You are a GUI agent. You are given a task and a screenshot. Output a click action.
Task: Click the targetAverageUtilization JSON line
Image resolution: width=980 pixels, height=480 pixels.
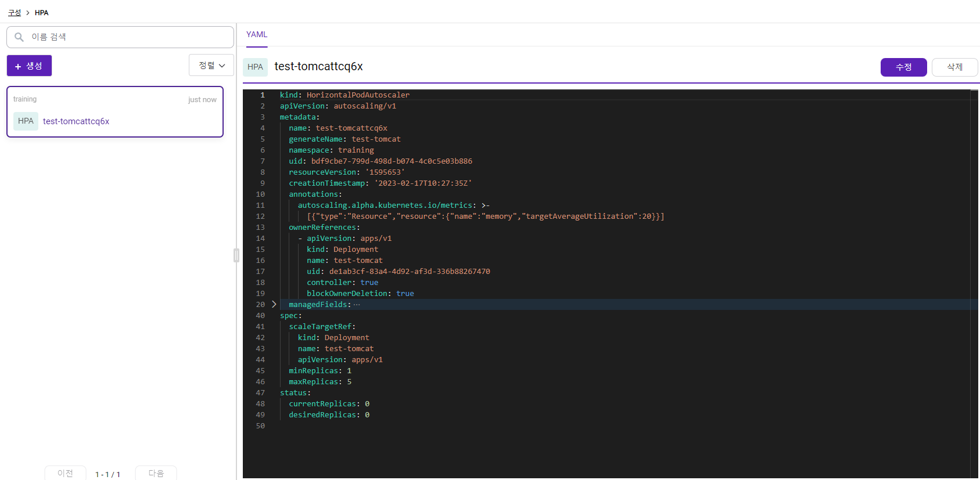click(x=486, y=216)
